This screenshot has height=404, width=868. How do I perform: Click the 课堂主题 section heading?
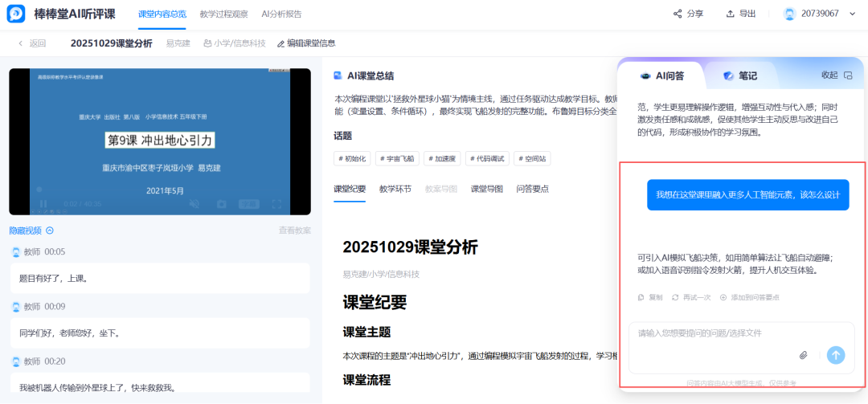[x=366, y=333]
